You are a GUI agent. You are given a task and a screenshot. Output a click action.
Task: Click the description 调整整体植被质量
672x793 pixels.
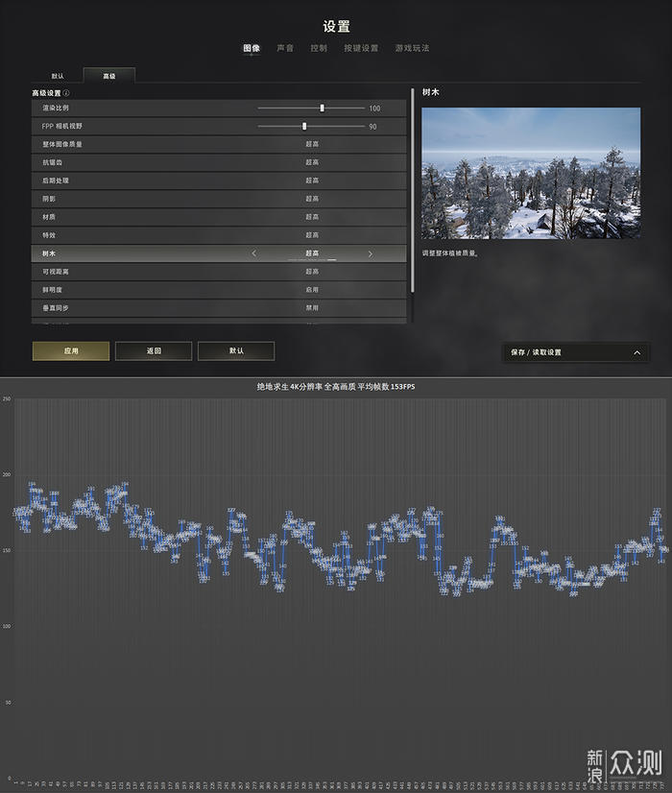pos(450,252)
